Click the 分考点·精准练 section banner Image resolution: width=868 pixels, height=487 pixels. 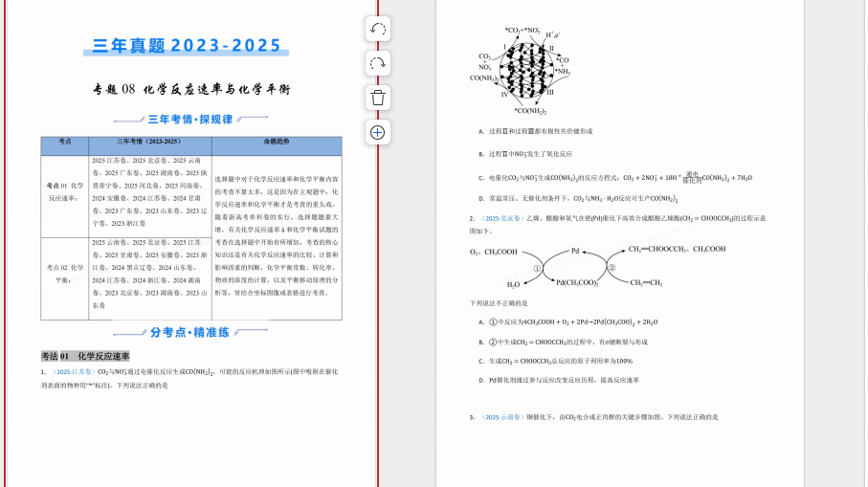point(189,333)
